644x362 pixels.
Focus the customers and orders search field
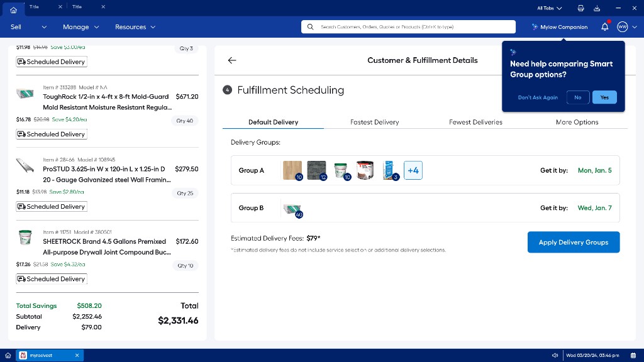(x=408, y=26)
